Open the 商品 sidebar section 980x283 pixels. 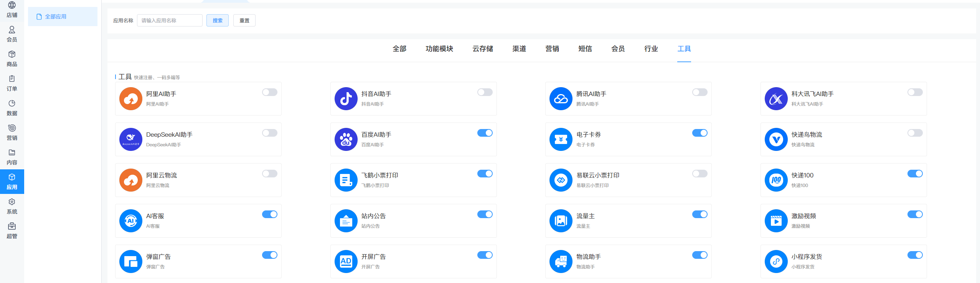tap(12, 59)
